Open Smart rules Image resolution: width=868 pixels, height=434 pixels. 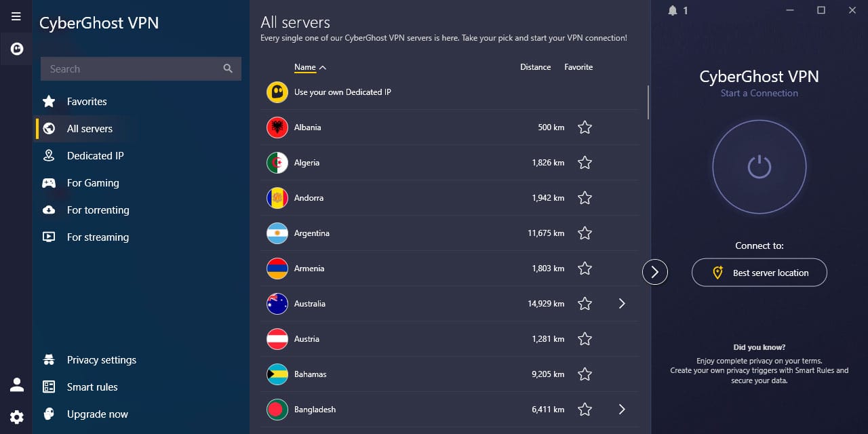pyautogui.click(x=92, y=387)
